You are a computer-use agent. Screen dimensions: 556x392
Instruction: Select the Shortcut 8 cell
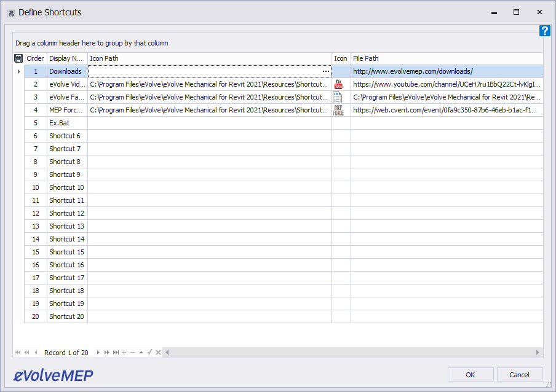tap(67, 162)
